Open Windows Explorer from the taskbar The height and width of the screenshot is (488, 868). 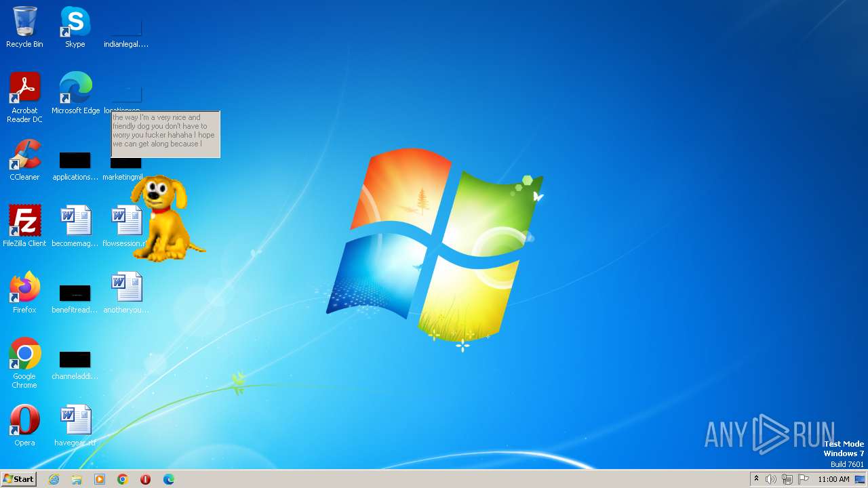[x=77, y=479]
